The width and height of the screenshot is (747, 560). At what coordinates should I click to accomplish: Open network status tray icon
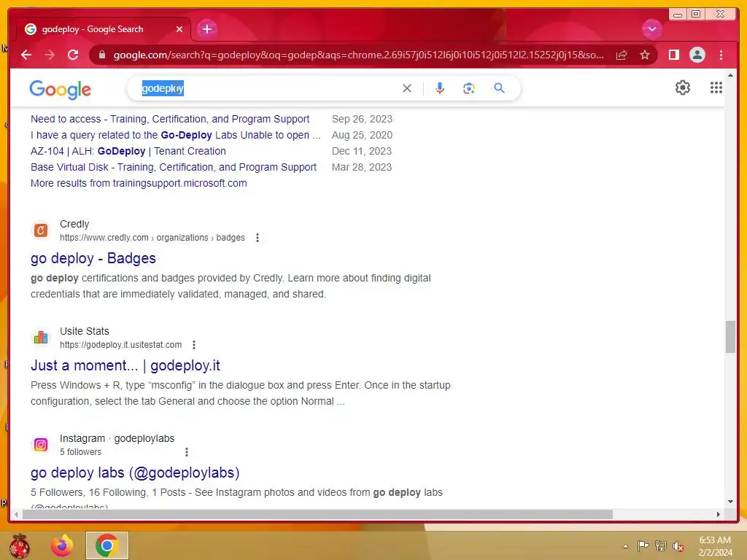click(x=661, y=545)
